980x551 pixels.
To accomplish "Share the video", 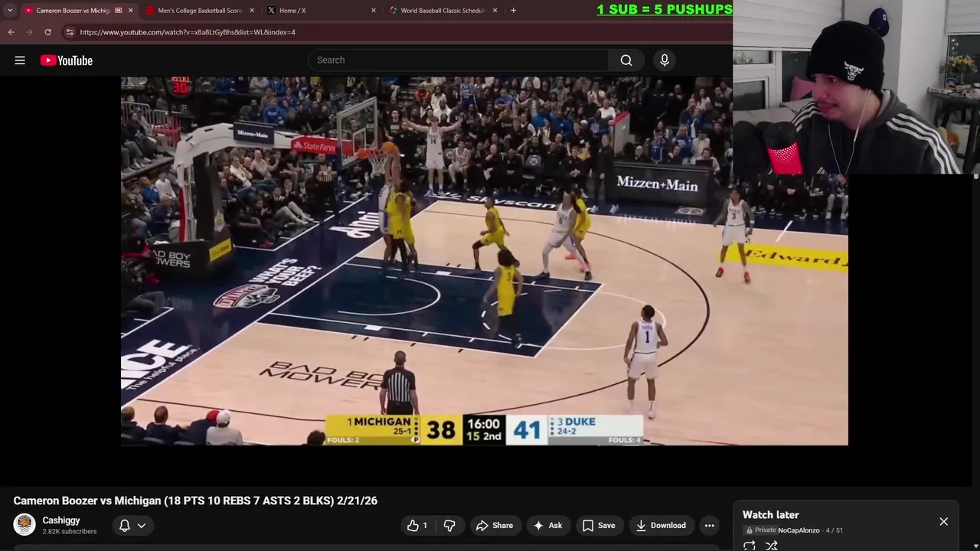I will (x=494, y=525).
